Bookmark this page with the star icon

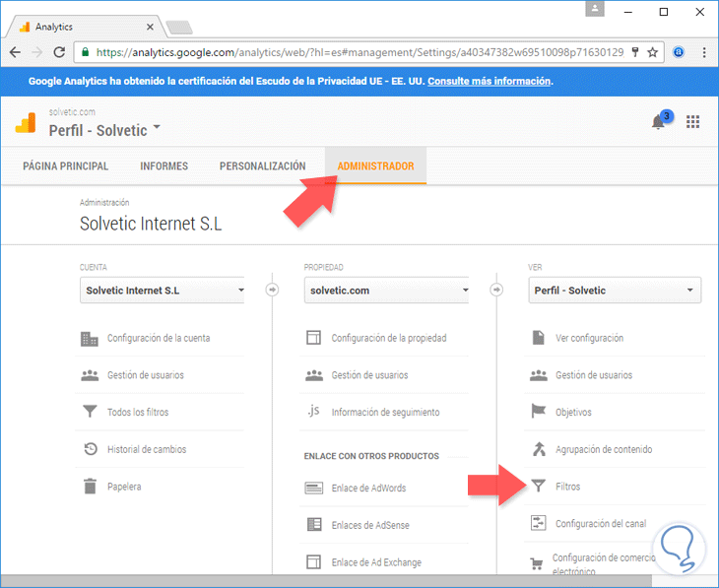point(652,51)
